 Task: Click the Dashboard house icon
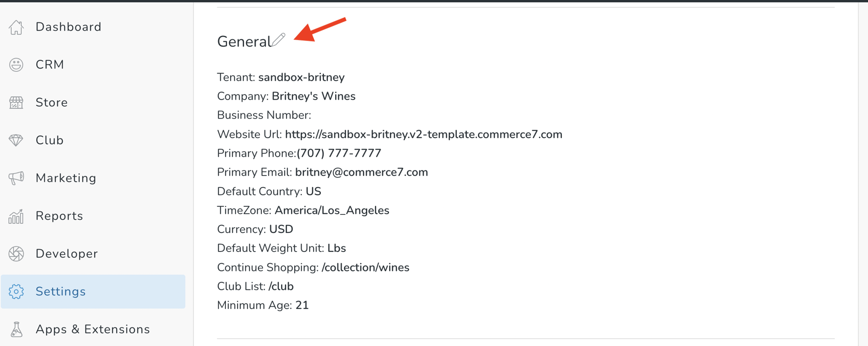16,27
